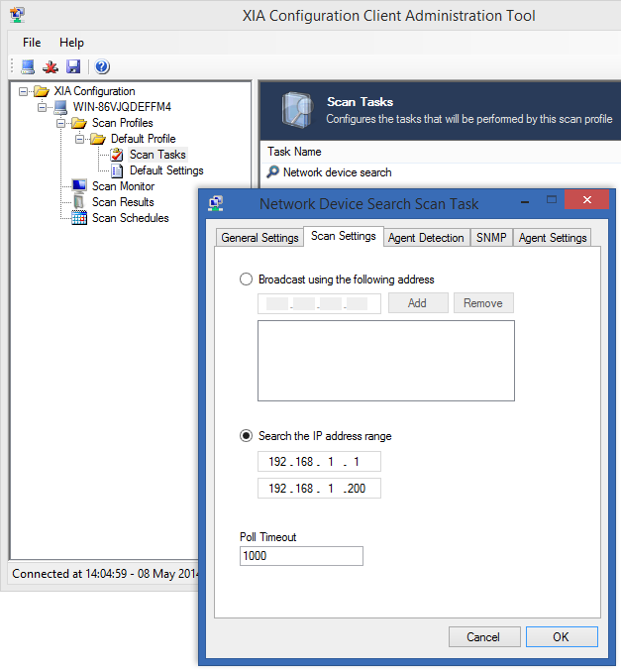Click the broadcast address list box
Viewport: 621px width, 672px height.
386,361
